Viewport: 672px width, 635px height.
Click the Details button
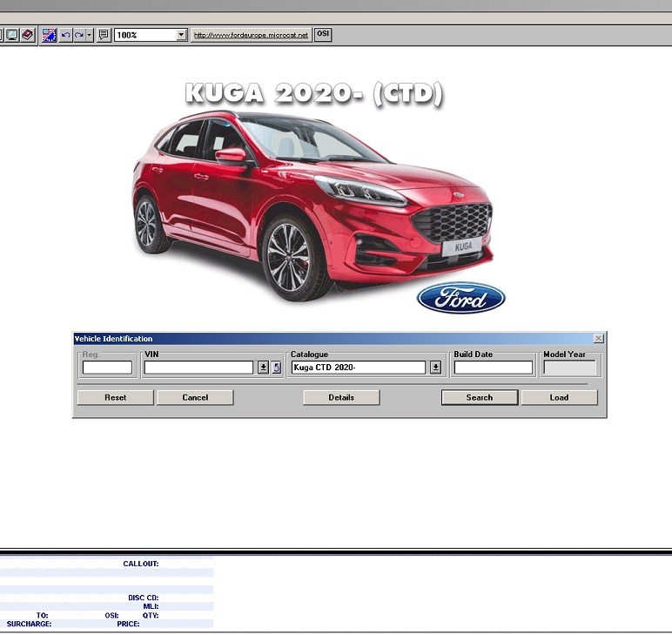pos(341,397)
